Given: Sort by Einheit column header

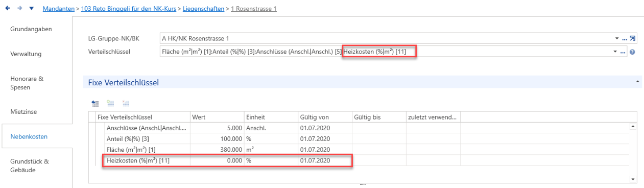Looking at the screenshot, I should click(271, 117).
